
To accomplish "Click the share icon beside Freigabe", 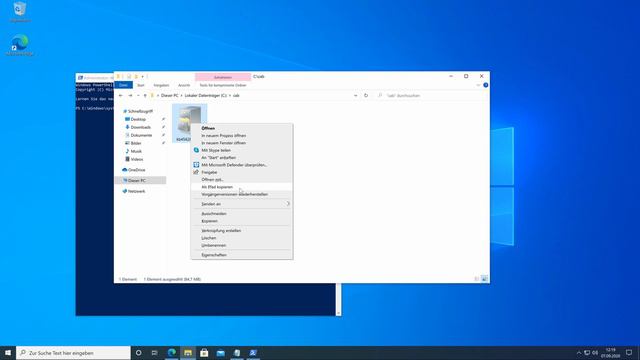I will point(196,172).
